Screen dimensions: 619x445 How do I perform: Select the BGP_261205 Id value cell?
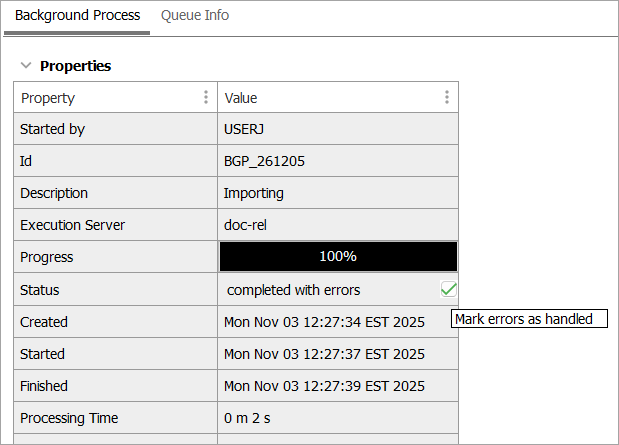pyautogui.click(x=265, y=161)
